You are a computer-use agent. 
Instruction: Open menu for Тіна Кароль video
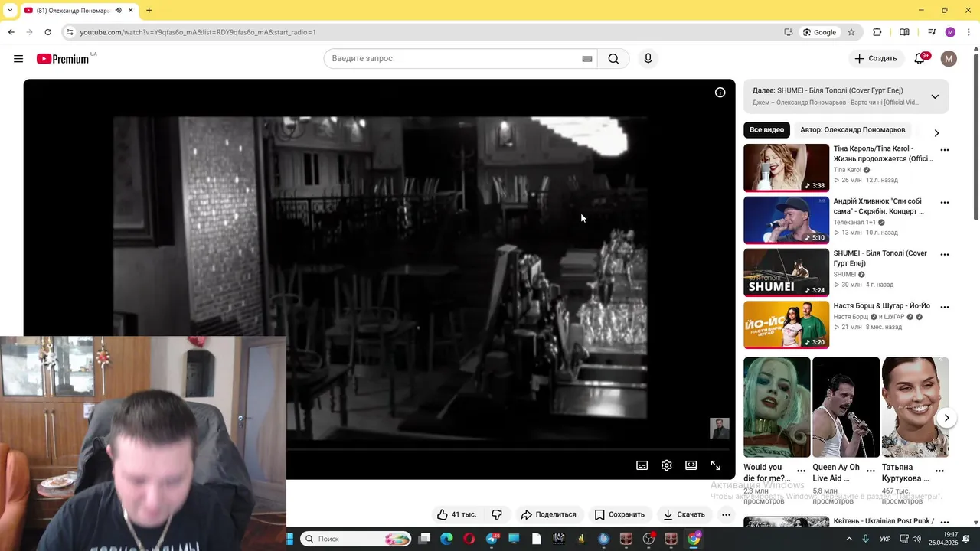[944, 150]
